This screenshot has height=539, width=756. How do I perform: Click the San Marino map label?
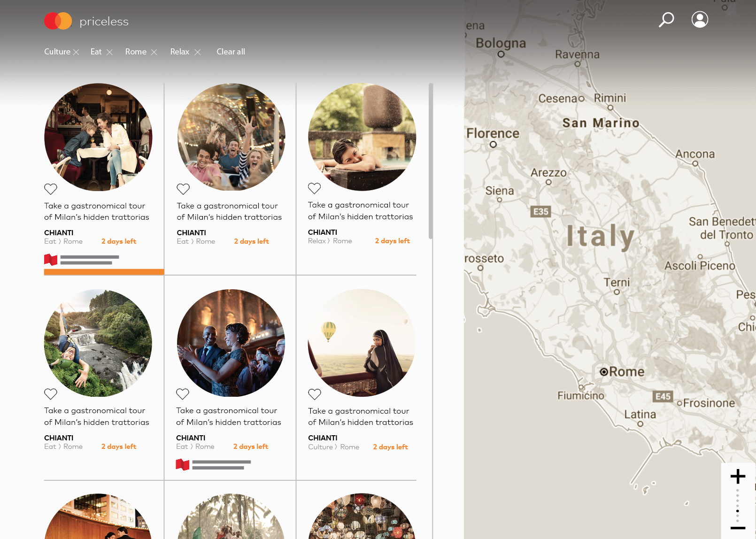[x=601, y=123]
